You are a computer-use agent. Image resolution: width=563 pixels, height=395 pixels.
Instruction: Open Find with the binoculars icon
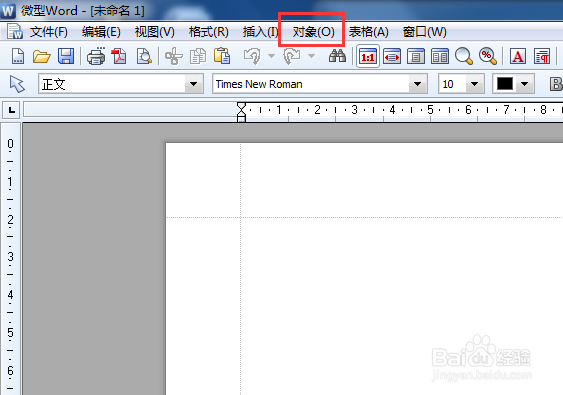click(337, 56)
